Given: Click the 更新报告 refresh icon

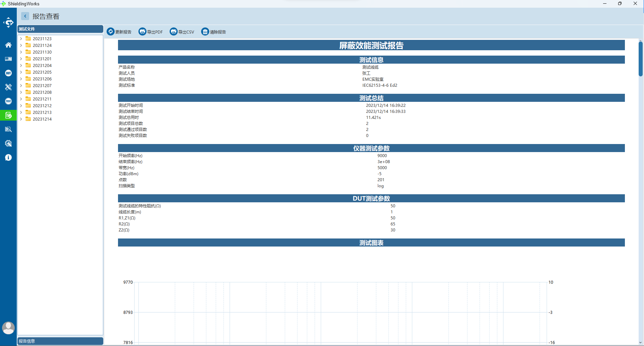Looking at the screenshot, I should [111, 31].
